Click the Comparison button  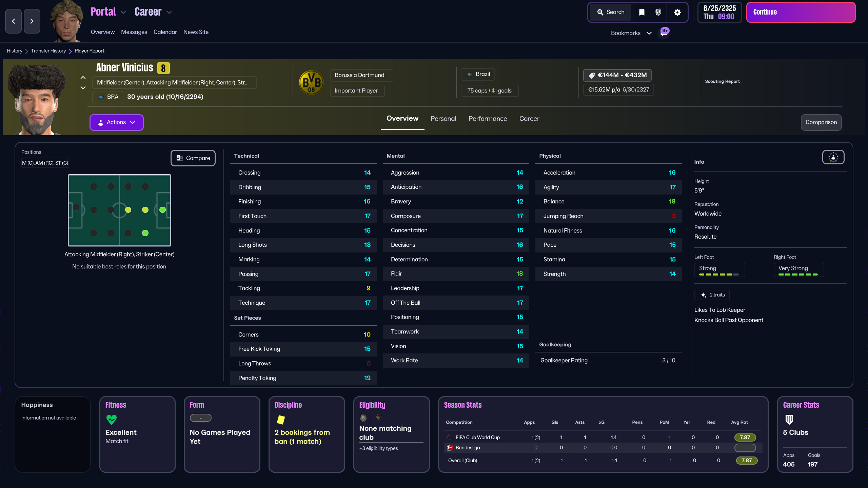(821, 122)
